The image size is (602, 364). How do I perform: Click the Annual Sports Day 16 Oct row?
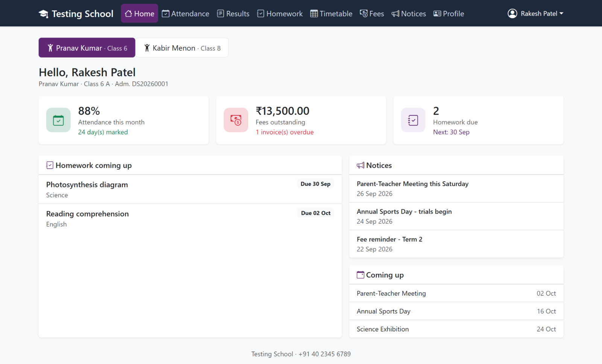coord(456,311)
